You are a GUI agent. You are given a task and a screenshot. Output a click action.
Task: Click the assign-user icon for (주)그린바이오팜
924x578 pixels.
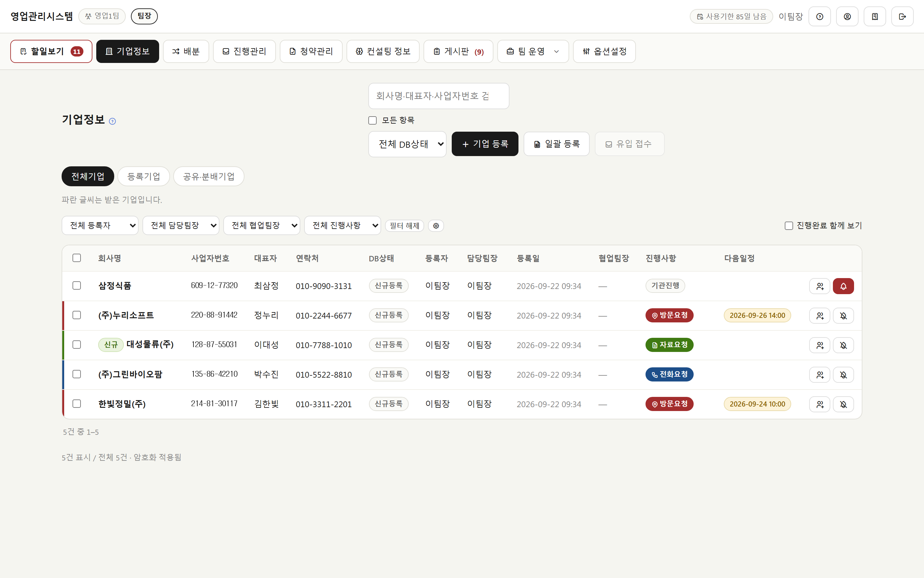pyautogui.click(x=819, y=375)
